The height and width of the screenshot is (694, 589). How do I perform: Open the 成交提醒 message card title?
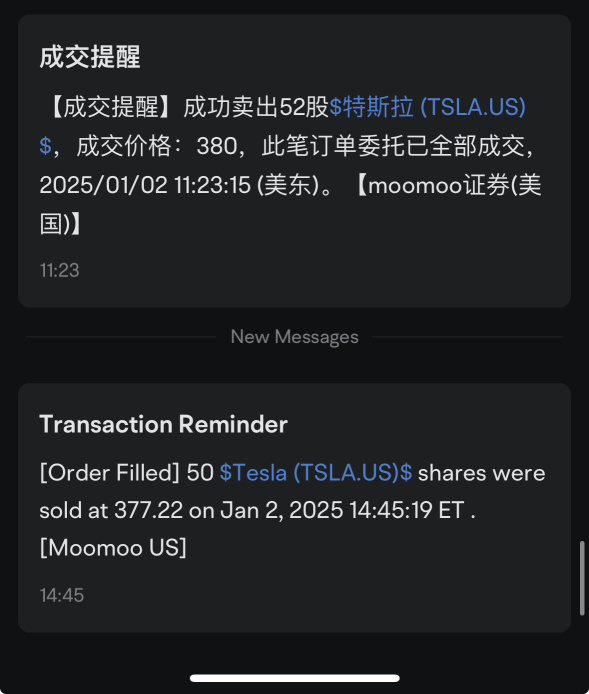click(90, 57)
